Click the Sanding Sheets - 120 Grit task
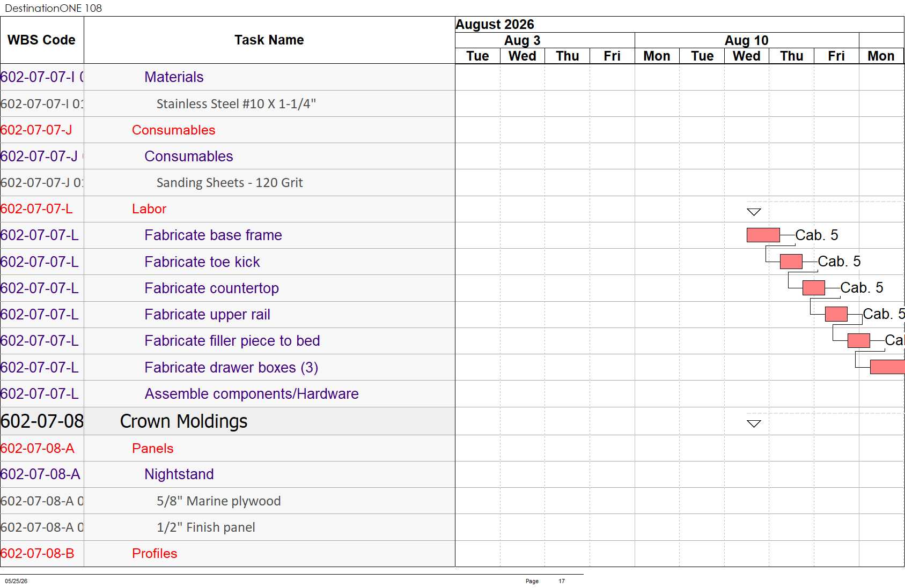 230,183
